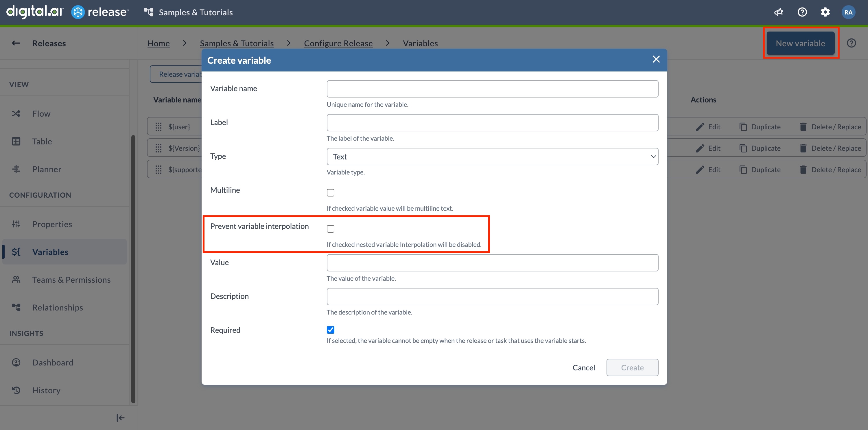
Task: Enable the Multiline checkbox
Action: (x=330, y=193)
